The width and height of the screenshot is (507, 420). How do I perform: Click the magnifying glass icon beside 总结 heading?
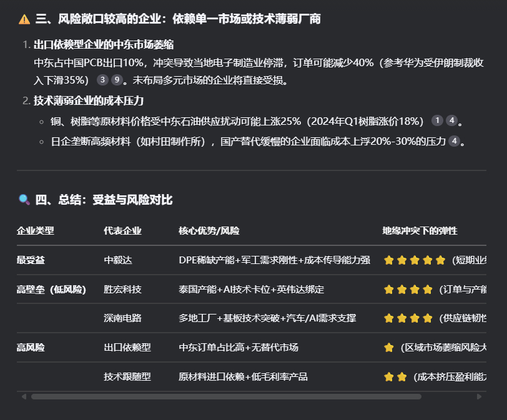click(x=24, y=199)
